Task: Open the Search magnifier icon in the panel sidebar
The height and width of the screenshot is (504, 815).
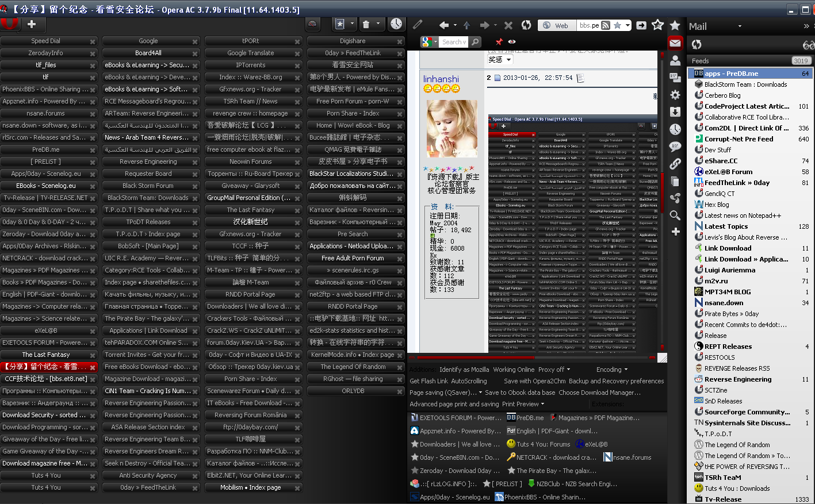Action: pos(675,216)
